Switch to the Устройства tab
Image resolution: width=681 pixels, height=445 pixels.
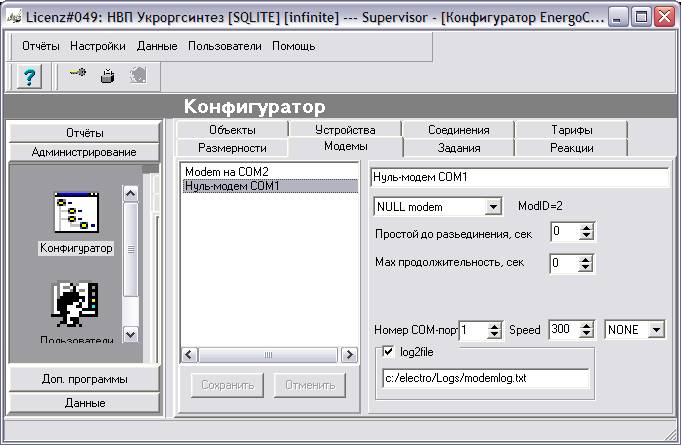344,130
